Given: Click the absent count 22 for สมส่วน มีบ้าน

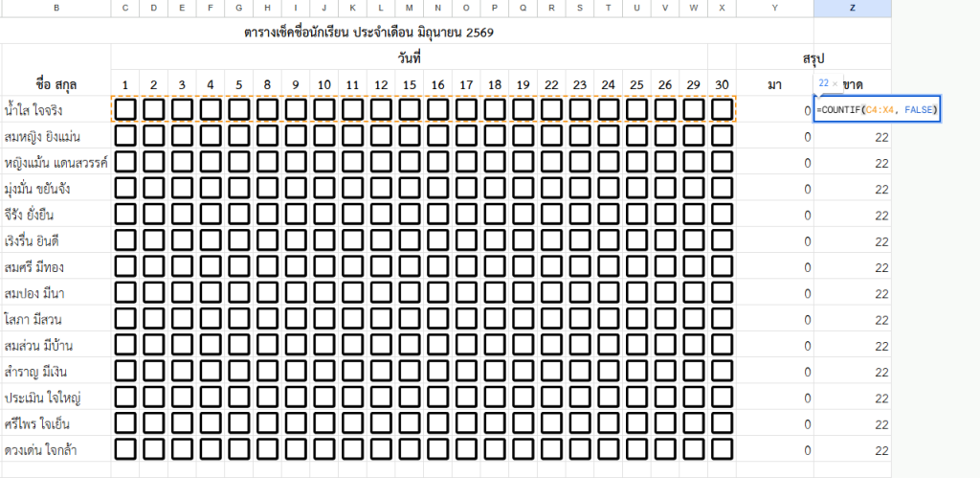Looking at the screenshot, I should [853, 347].
